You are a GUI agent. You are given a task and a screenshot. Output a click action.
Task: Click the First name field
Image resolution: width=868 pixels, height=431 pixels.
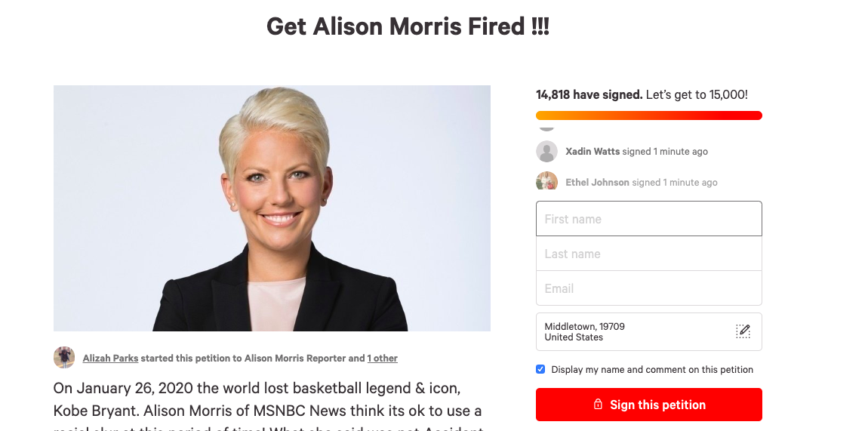(649, 219)
